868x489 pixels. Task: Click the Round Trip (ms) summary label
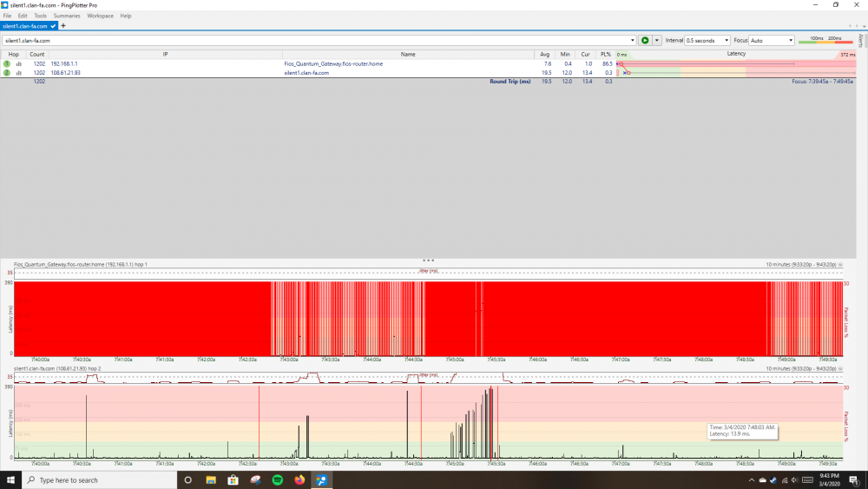pos(510,82)
